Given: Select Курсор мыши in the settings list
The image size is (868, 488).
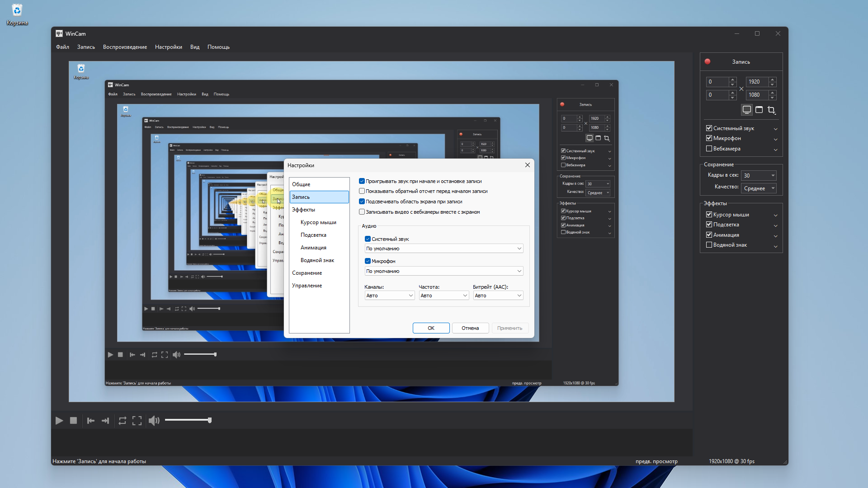Looking at the screenshot, I should [319, 222].
